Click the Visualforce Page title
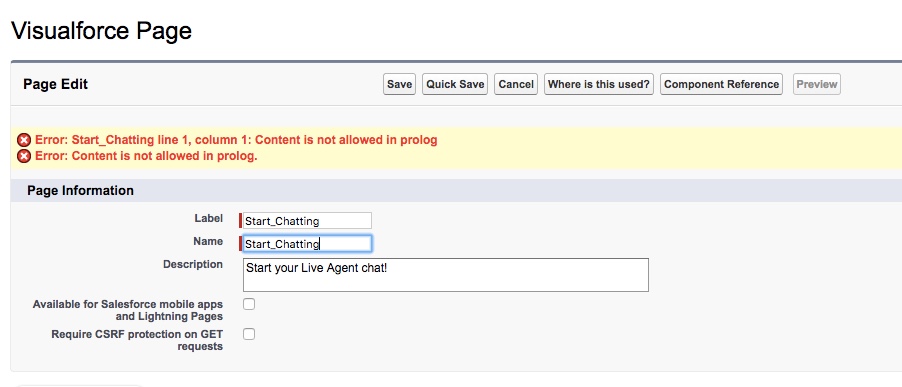Image resolution: width=902 pixels, height=387 pixels. click(101, 30)
